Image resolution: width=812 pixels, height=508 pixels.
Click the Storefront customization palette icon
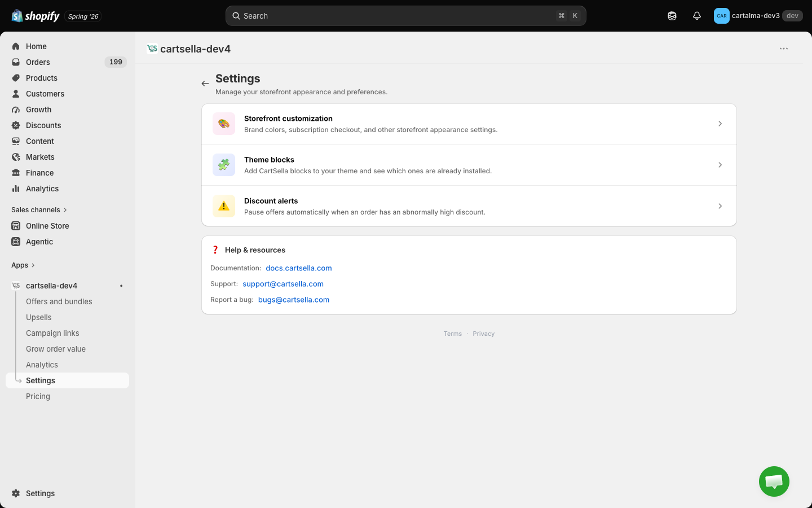[224, 124]
